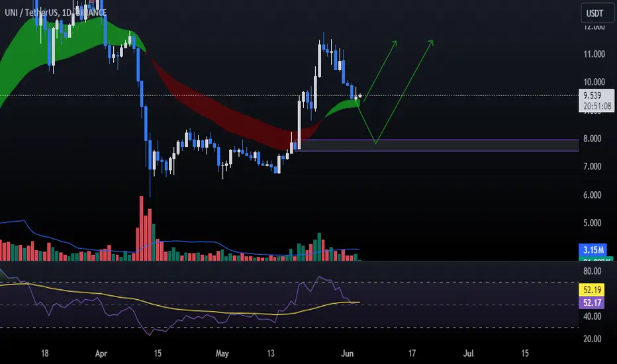617x364 pixels.
Task: Click the May label on time axis
Action: (222, 353)
